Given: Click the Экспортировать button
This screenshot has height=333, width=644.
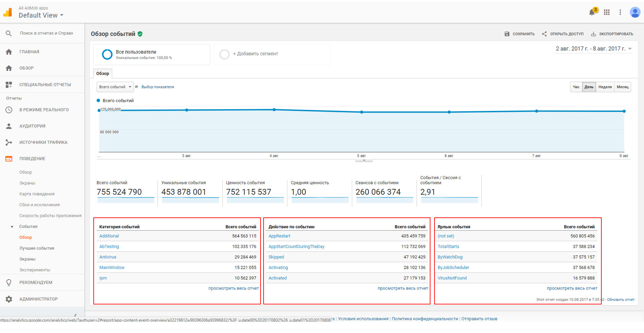Looking at the screenshot, I should coord(612,34).
